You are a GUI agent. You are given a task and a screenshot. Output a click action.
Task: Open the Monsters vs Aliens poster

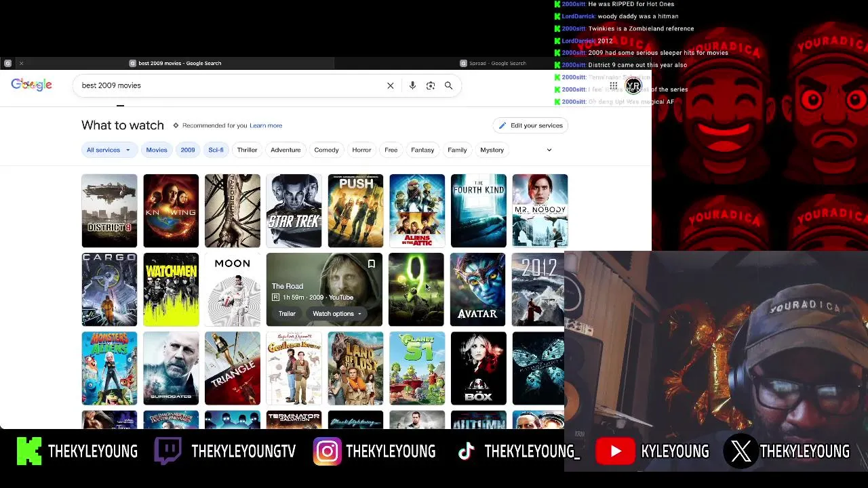click(109, 368)
